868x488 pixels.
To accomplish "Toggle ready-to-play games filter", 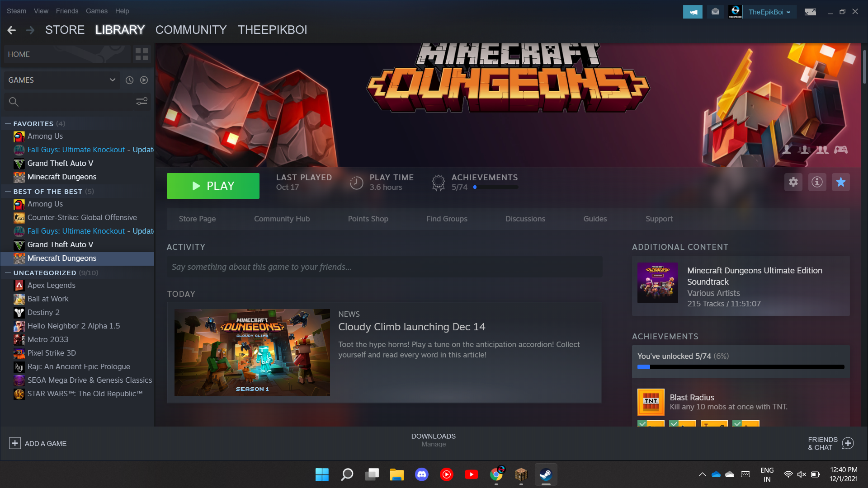I will [x=144, y=80].
